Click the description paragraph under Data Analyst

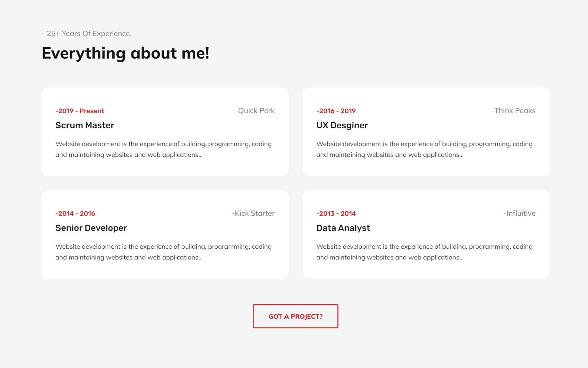coord(424,252)
